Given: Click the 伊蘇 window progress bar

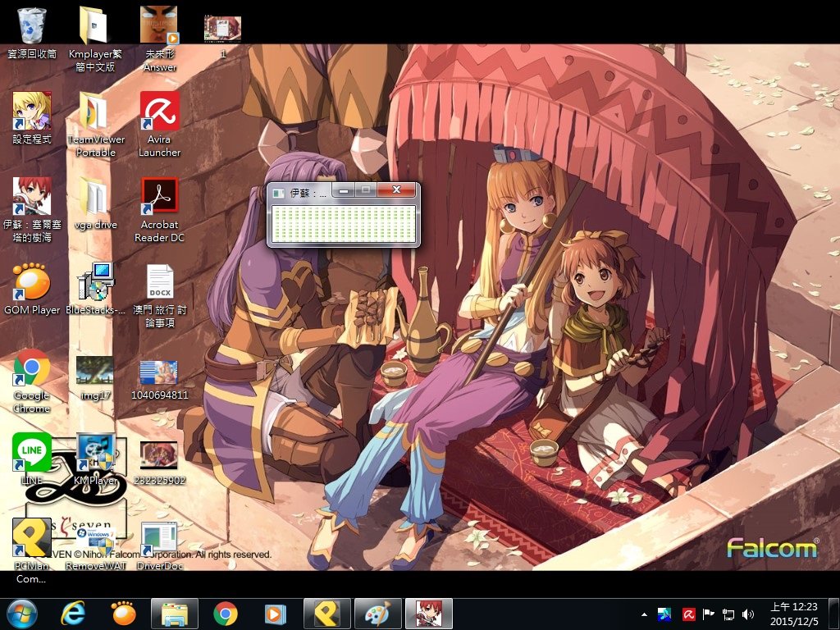Looking at the screenshot, I should (344, 223).
